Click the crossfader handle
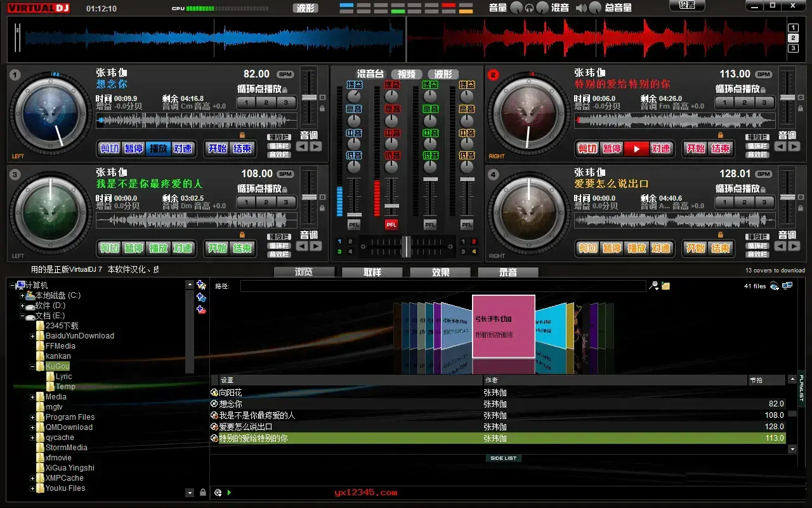 pyautogui.click(x=406, y=246)
